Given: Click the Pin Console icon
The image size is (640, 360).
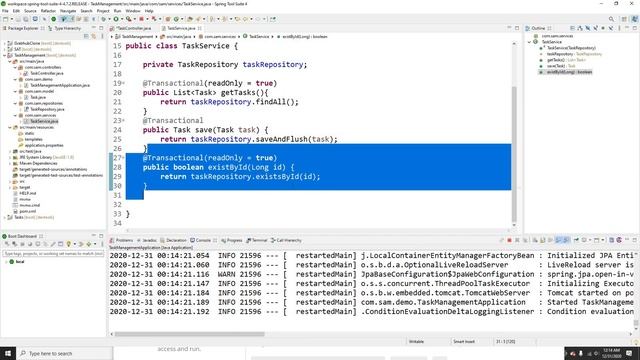Looking at the screenshot, I should tap(576, 240).
